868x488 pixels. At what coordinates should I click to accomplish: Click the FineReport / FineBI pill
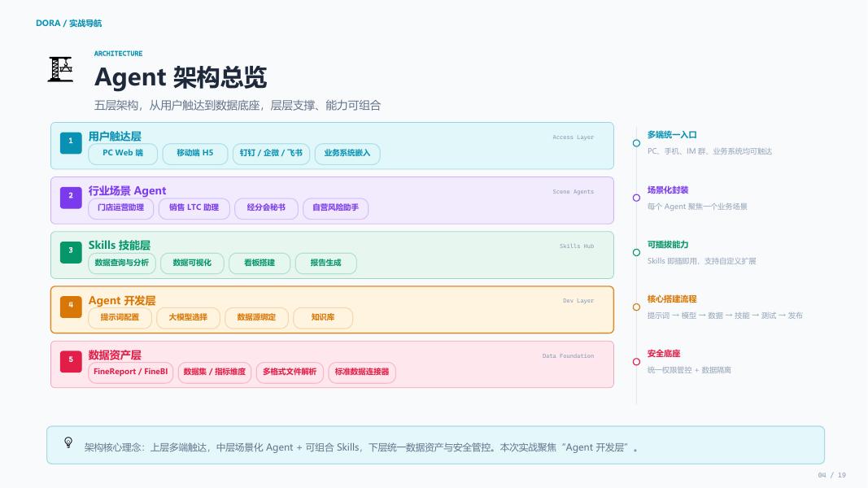(x=131, y=372)
